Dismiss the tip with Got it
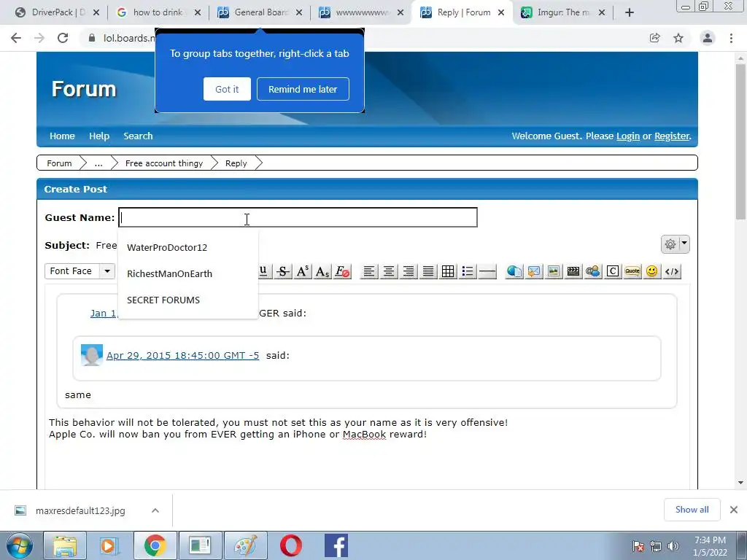This screenshot has width=747, height=560. click(x=227, y=89)
